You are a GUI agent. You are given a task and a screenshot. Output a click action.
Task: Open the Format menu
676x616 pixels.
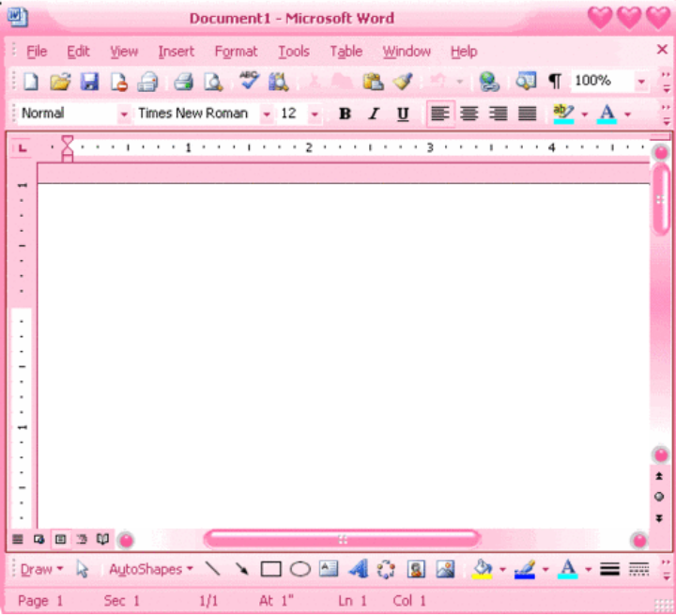pyautogui.click(x=236, y=52)
